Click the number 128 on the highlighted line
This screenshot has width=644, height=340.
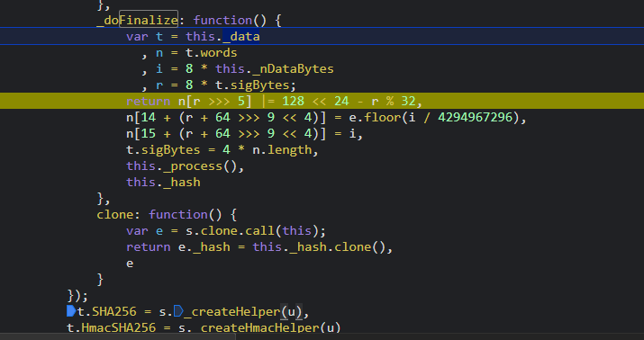pyautogui.click(x=293, y=102)
